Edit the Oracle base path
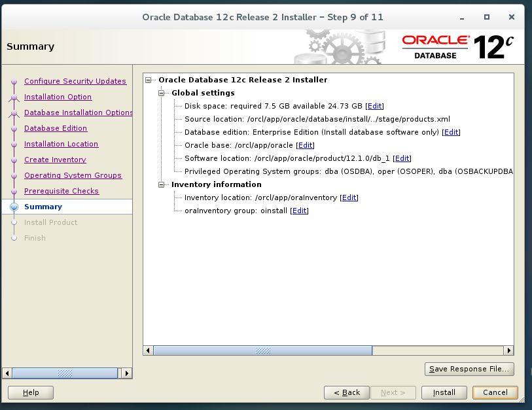The image size is (532, 410). 305,145
